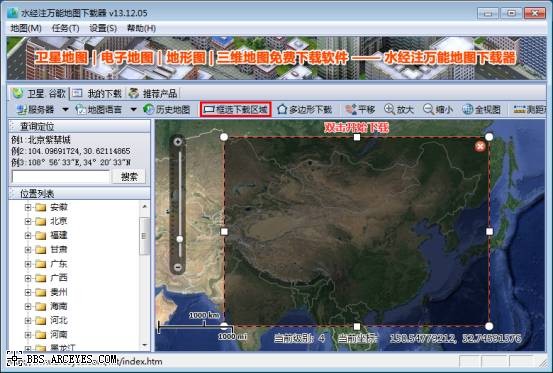The width and height of the screenshot is (553, 373).
Task: Switch to the 推荐产品 tab
Action: click(x=153, y=93)
